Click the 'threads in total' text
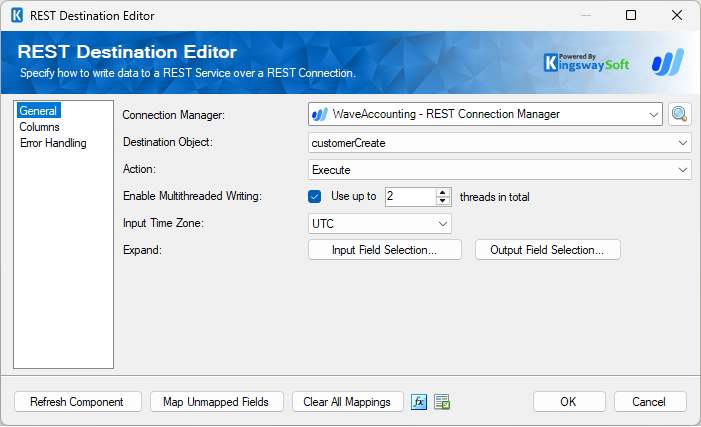701x427 pixels. tap(494, 197)
